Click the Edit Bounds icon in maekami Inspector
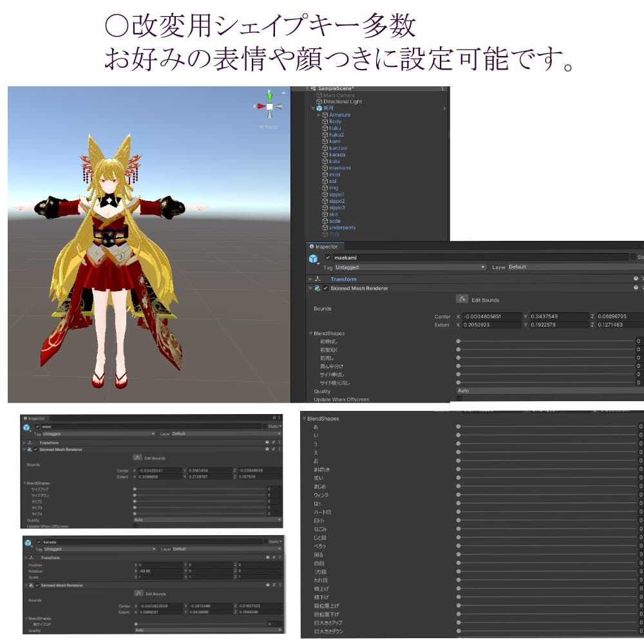Viewport: 644px width, 644px height. point(462,299)
